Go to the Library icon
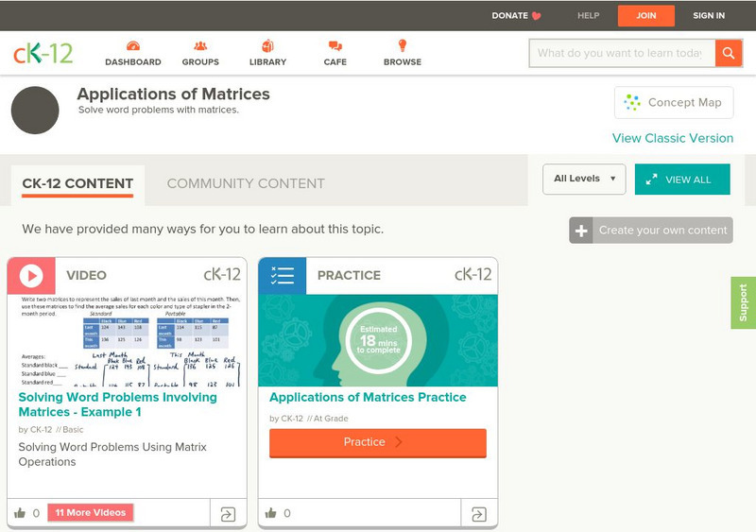Screen dimensions: 756x532 tap(267, 46)
